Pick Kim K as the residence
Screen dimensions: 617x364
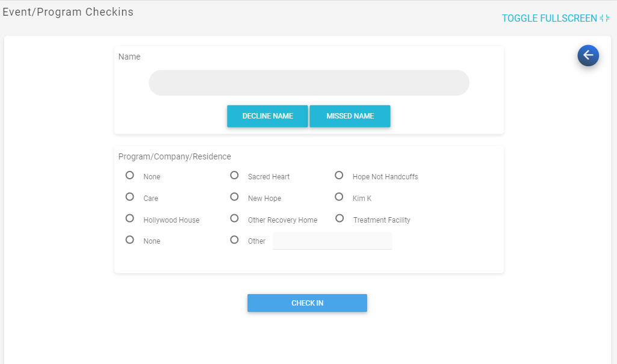(x=339, y=197)
